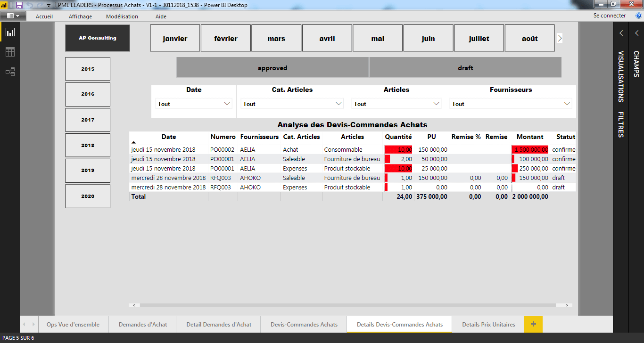The width and height of the screenshot is (644, 343).
Task: Click the blue help question mark icon
Action: point(639,16)
